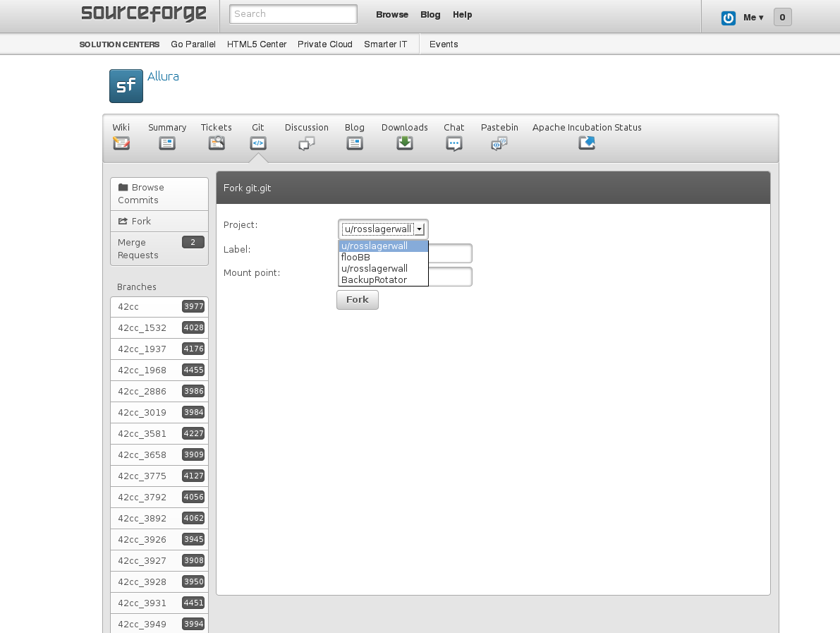The width and height of the screenshot is (840, 633).
Task: Open the Chat icon
Action: 454,143
